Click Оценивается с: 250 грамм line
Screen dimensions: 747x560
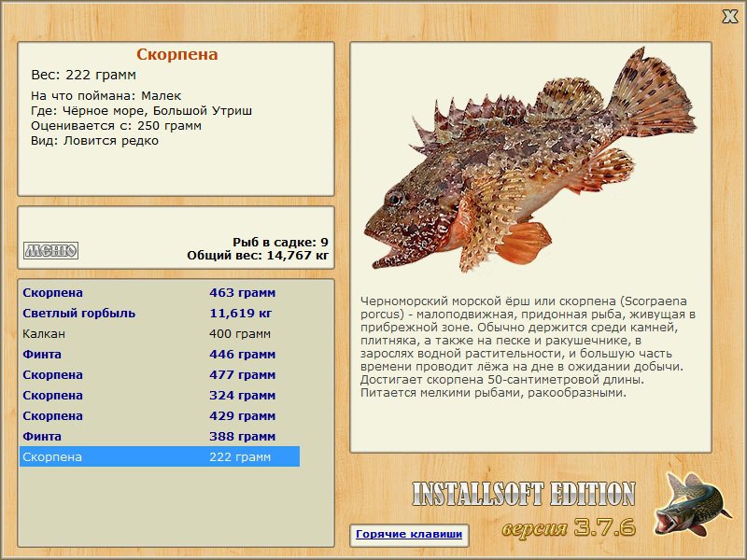click(x=116, y=126)
